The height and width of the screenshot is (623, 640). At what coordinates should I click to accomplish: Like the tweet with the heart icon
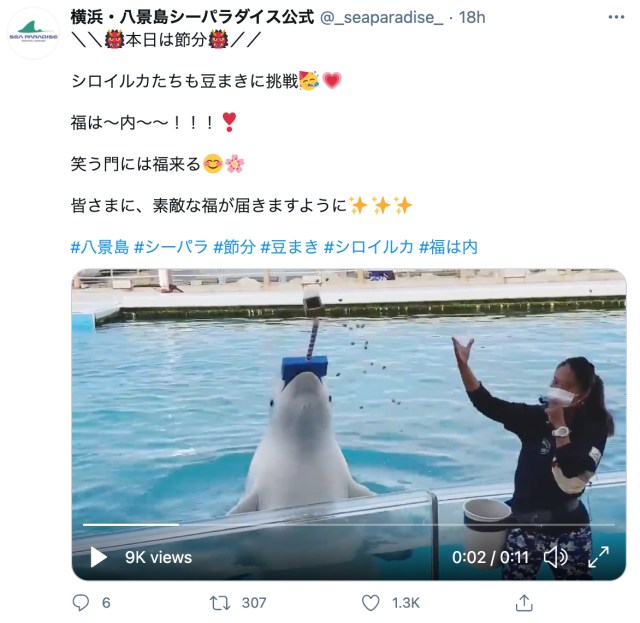pyautogui.click(x=371, y=603)
